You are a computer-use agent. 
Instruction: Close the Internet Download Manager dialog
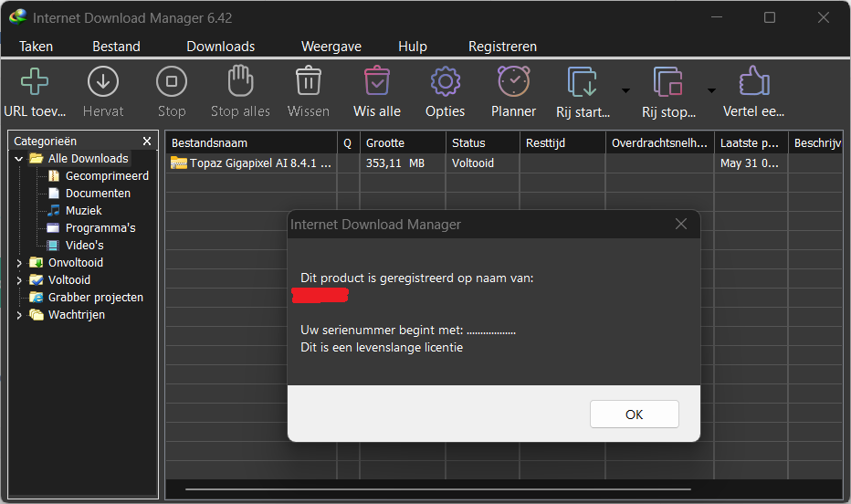click(680, 224)
